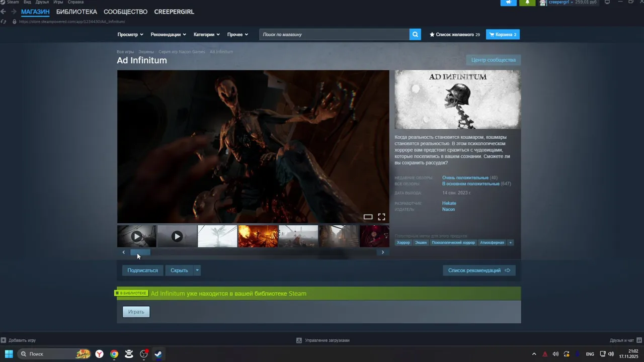Launch Yandex Browser from taskbar
Viewport: 644px width, 362px height.
coord(100,354)
